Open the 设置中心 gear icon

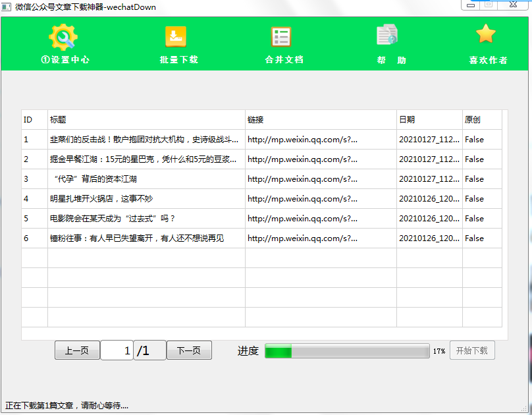pos(63,37)
